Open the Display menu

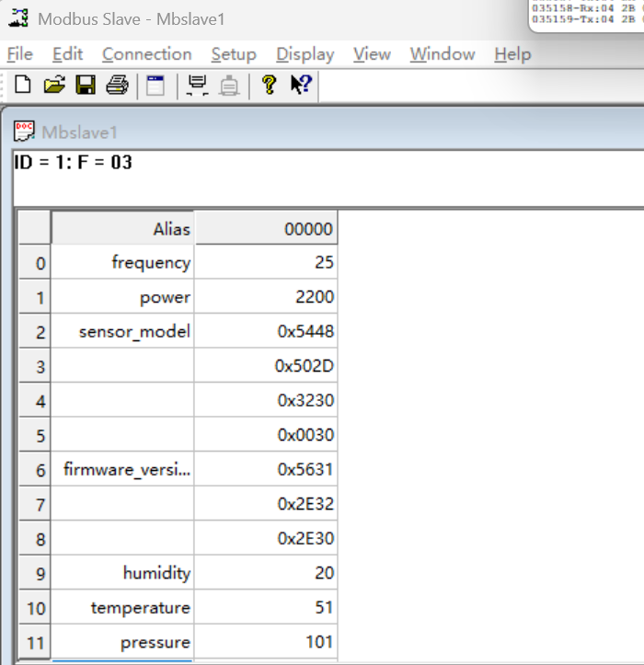pos(305,54)
